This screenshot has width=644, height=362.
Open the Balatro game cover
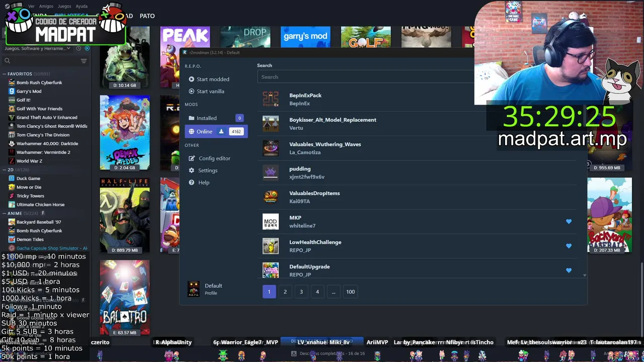click(125, 298)
